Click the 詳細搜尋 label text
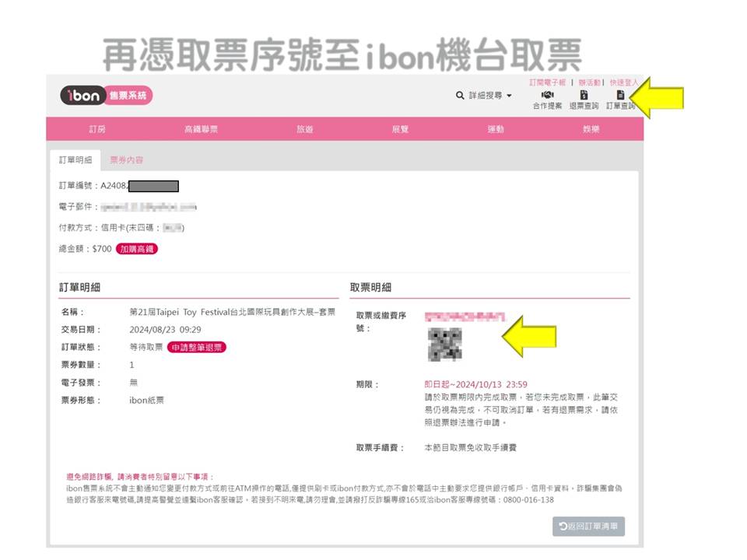 click(486, 96)
